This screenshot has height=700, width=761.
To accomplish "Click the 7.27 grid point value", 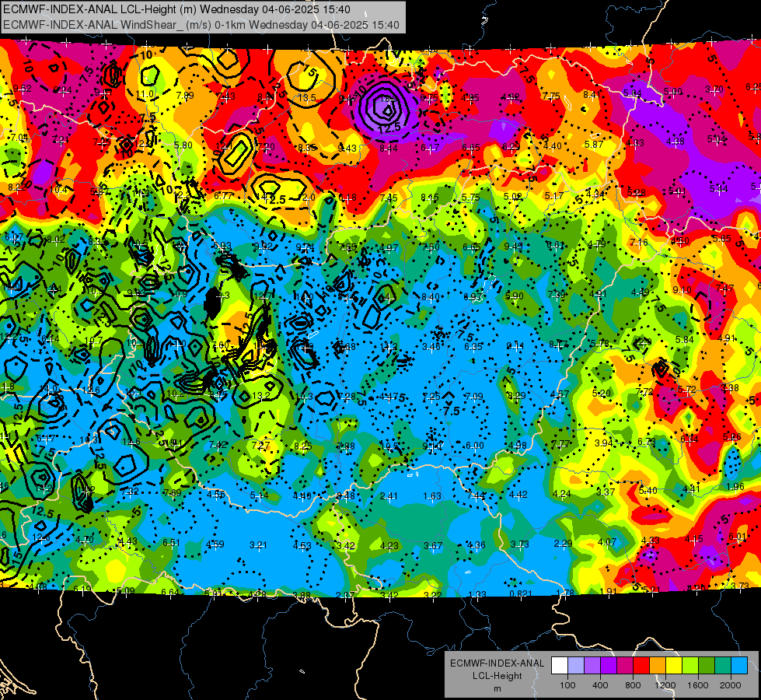I will pos(260,446).
